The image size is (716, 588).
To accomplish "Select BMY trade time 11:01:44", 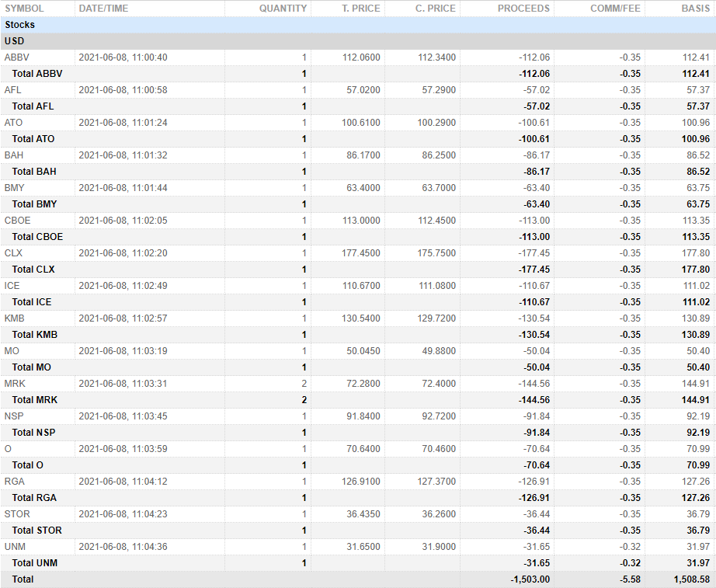I will pyautogui.click(x=150, y=188).
